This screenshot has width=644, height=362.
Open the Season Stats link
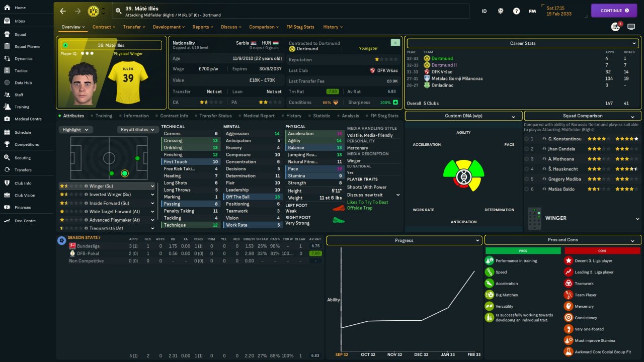[x=84, y=238]
